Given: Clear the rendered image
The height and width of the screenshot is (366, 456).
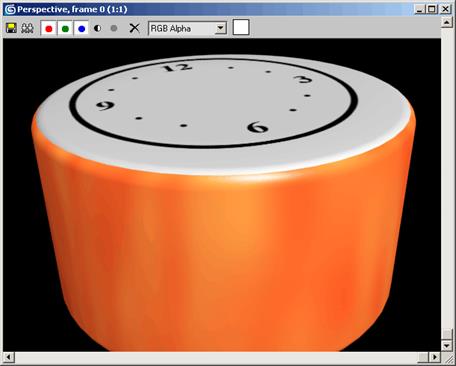Looking at the screenshot, I should (134, 28).
